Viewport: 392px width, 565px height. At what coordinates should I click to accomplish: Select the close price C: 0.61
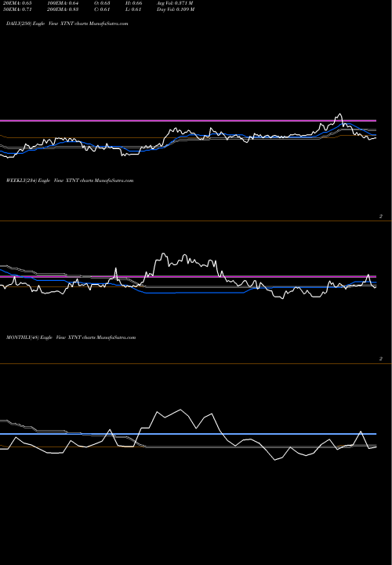click(102, 9)
